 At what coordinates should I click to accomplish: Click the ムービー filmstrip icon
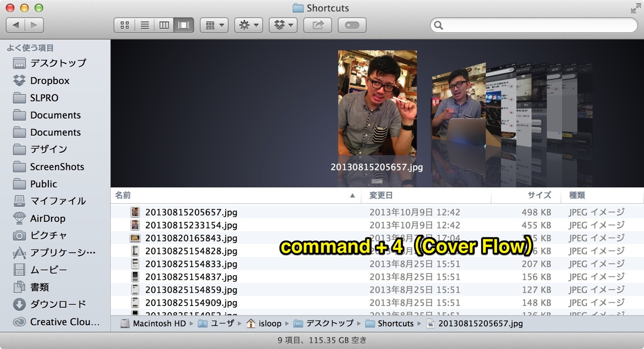click(19, 270)
